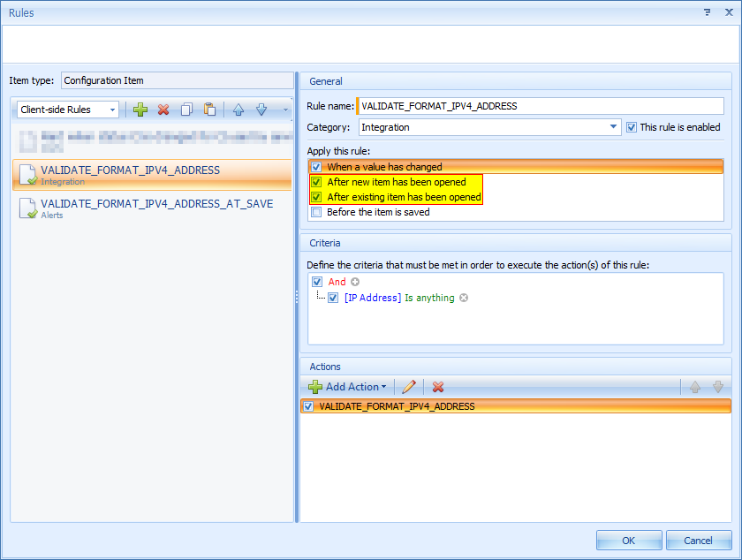Move the rule up with the up arrow

238,110
